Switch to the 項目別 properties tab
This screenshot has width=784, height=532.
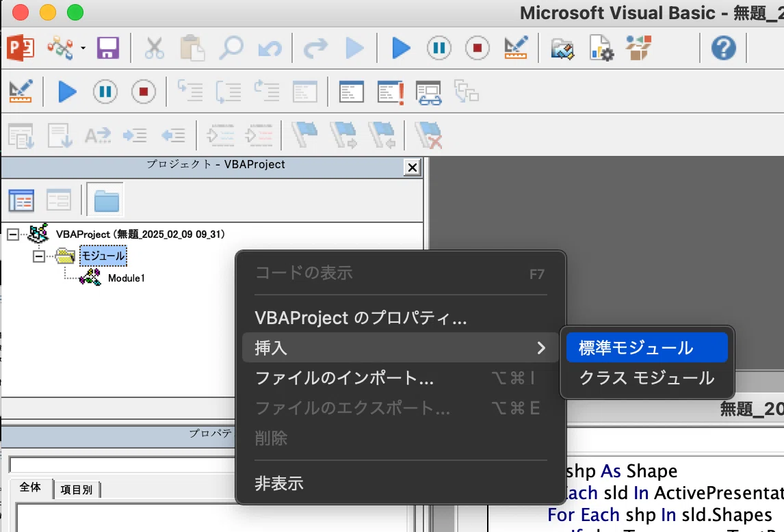tap(76, 490)
